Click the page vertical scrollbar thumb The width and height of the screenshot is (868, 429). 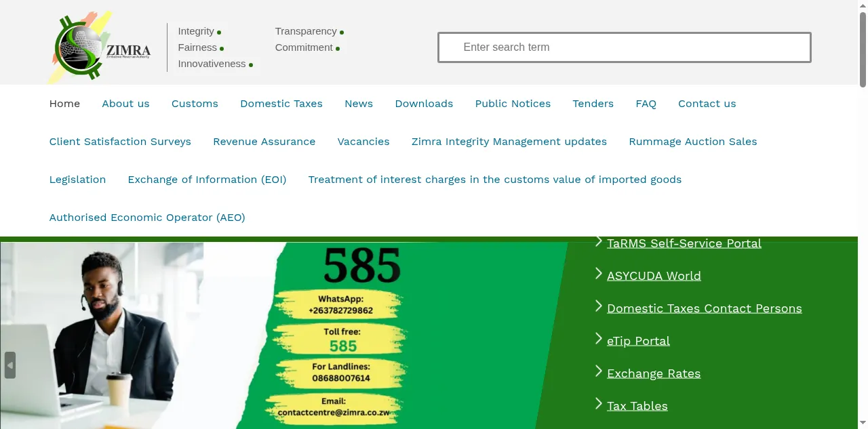pyautogui.click(x=863, y=49)
